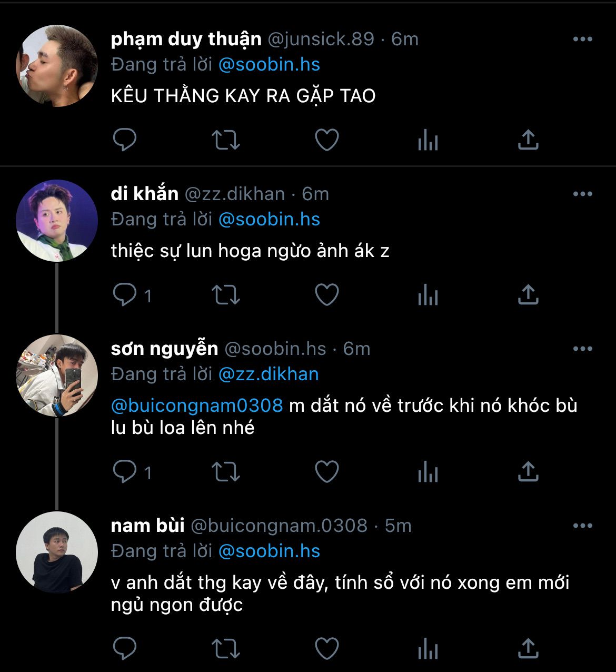Screen dimensions: 616x672
Task: Share nam bùi's tweet
Action: click(528, 649)
